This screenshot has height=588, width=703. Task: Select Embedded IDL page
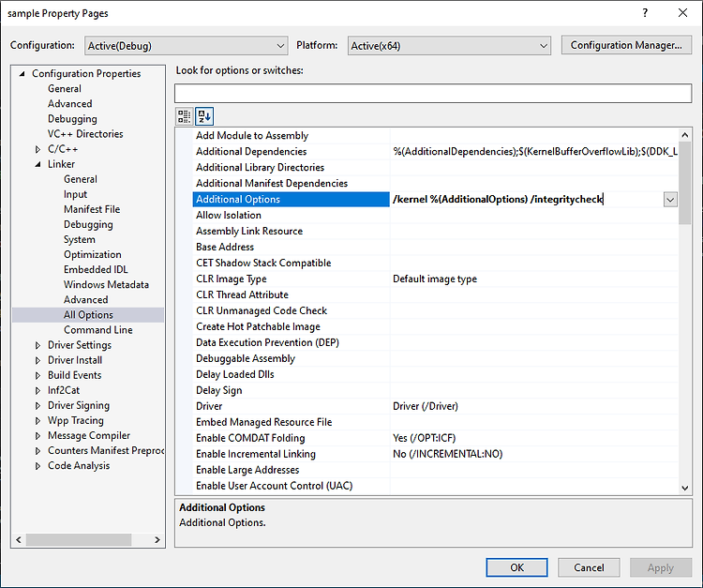[96, 269]
